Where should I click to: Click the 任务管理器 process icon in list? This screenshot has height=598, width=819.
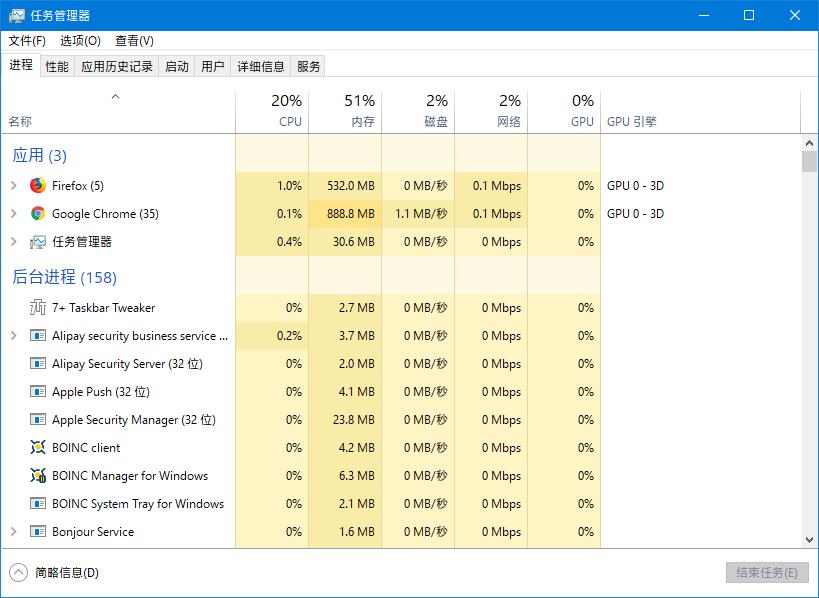pos(38,241)
